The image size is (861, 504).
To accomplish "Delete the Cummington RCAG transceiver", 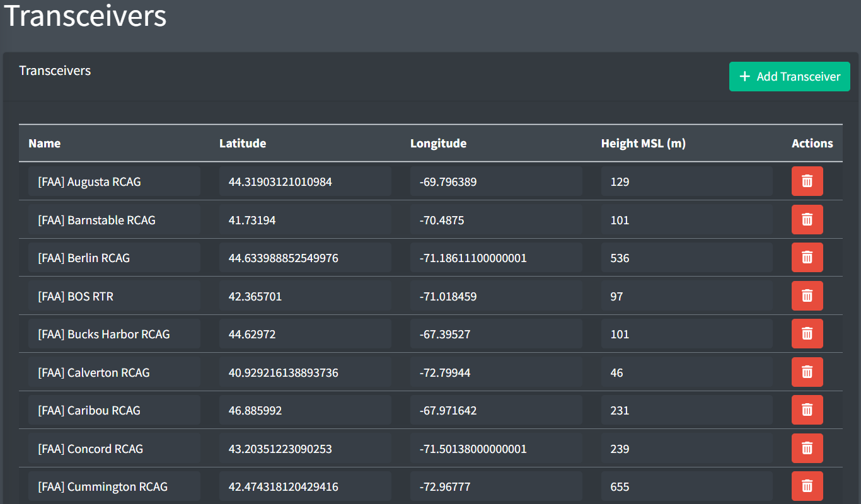I will click(807, 486).
